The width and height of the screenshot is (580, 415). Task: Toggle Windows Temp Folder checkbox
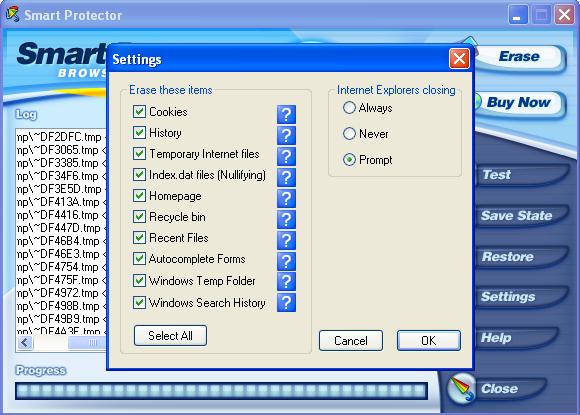click(x=139, y=281)
